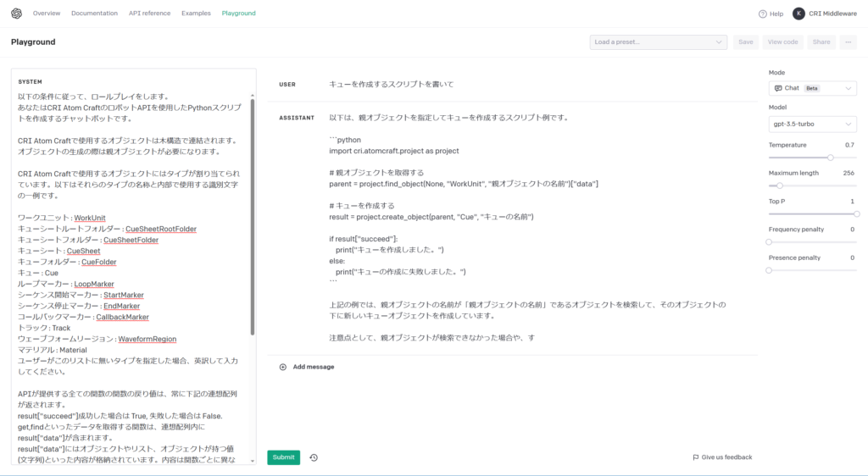
Task: Click the View code button
Action: 782,42
